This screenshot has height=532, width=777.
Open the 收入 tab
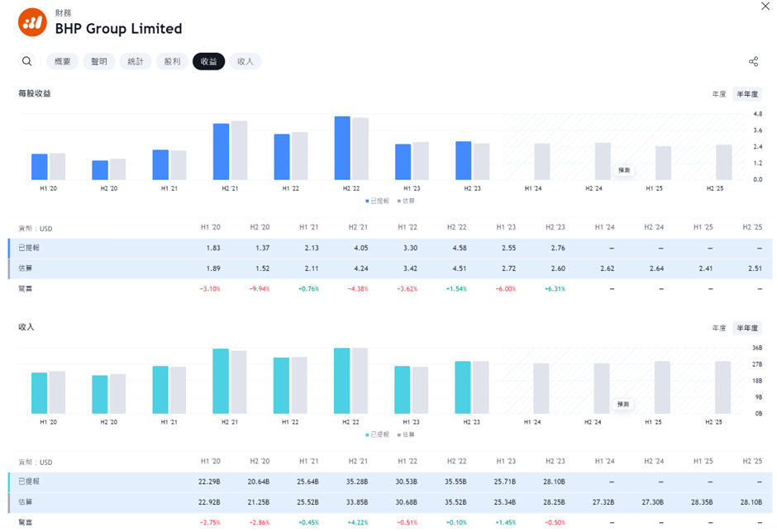[245, 61]
